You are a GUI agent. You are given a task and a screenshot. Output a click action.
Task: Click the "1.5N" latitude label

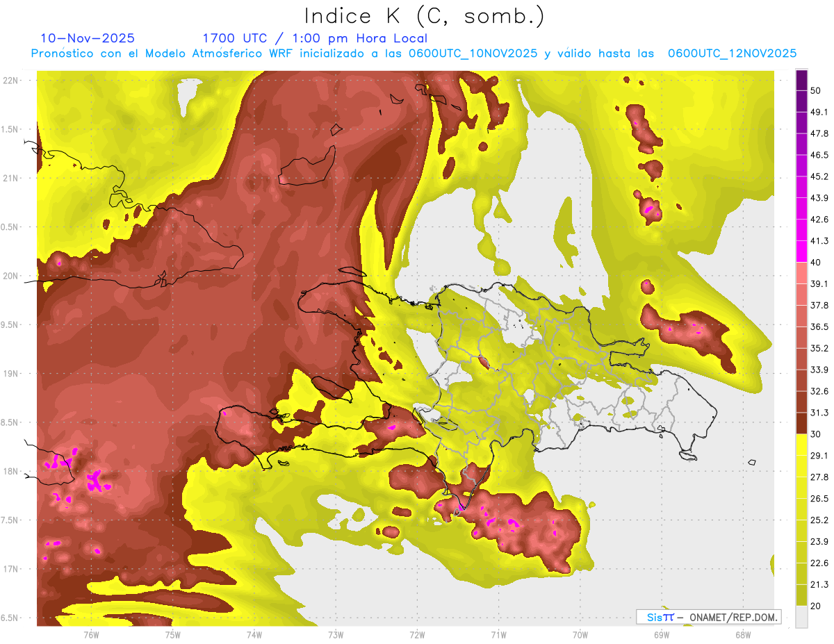coord(11,129)
